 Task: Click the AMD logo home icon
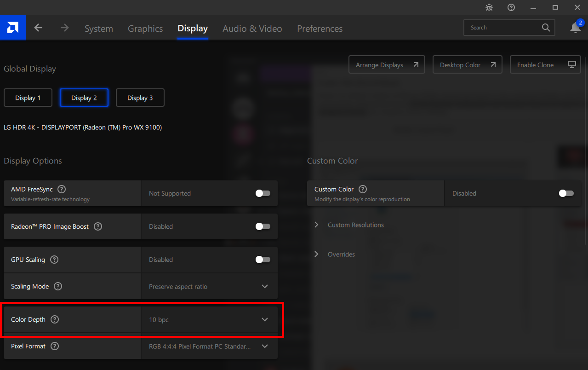click(12, 28)
